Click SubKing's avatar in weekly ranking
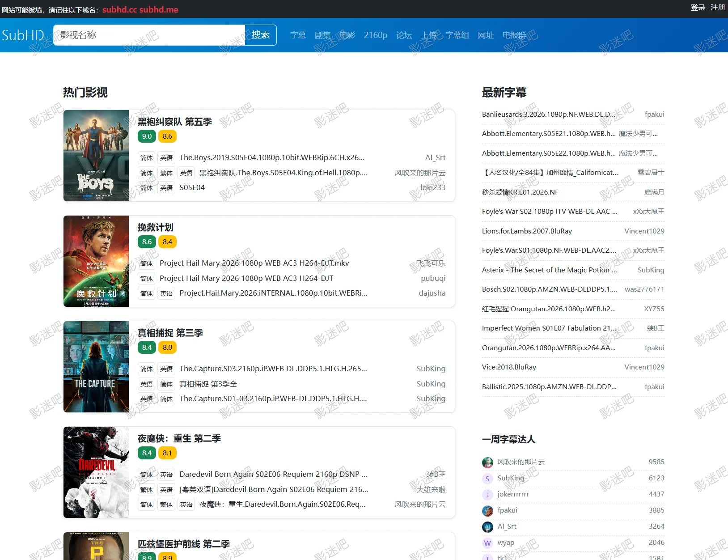 click(x=487, y=479)
